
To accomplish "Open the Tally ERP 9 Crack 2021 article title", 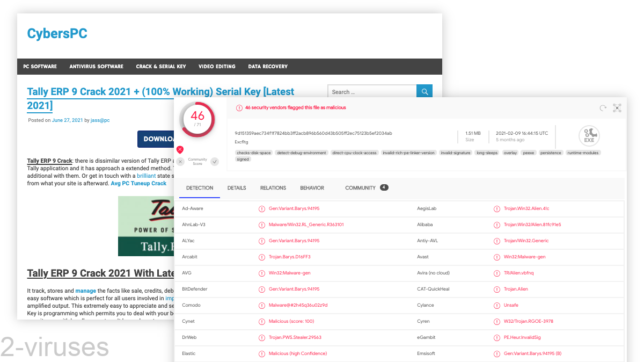I will click(x=160, y=98).
